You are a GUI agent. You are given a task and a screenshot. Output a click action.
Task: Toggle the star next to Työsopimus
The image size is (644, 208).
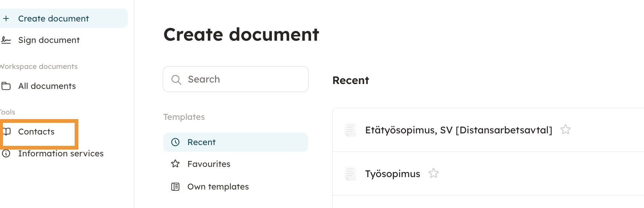(433, 173)
